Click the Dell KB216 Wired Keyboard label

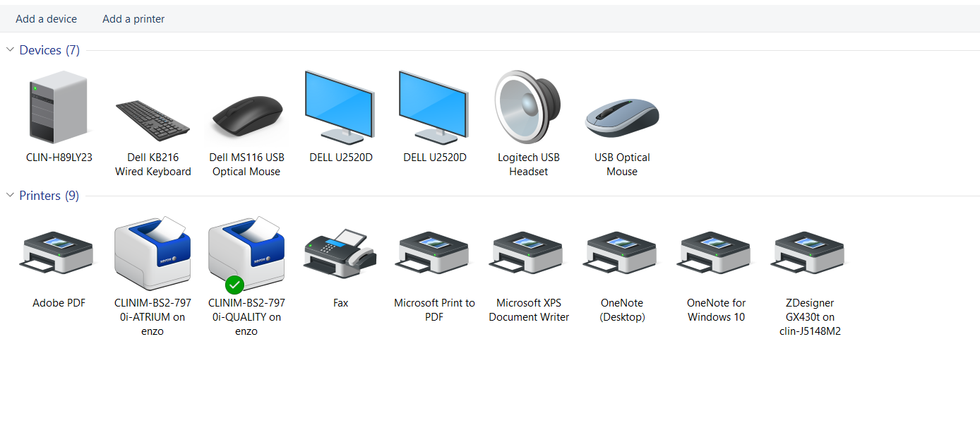153,165
